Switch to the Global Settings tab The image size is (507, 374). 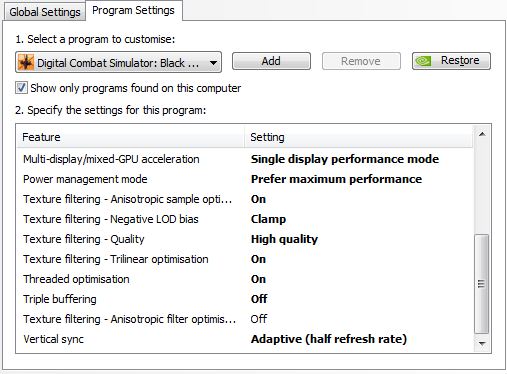(45, 12)
